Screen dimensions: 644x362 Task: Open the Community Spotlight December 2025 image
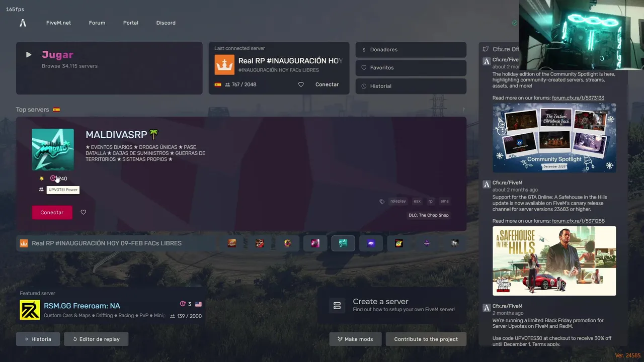[554, 138]
